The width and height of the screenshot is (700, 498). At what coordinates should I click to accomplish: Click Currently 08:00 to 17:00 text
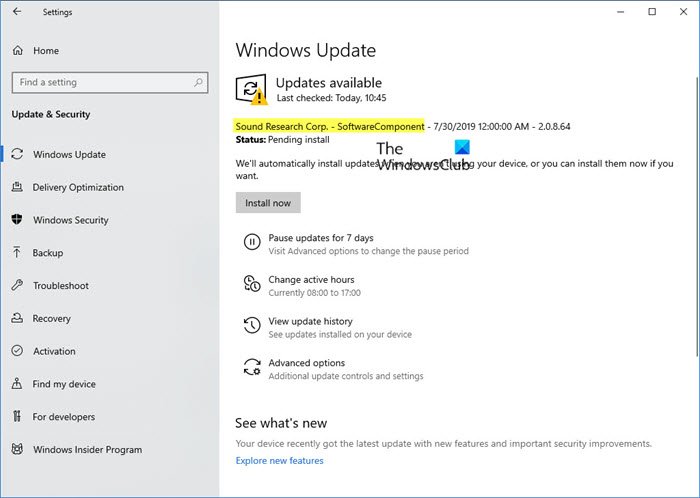click(x=314, y=293)
